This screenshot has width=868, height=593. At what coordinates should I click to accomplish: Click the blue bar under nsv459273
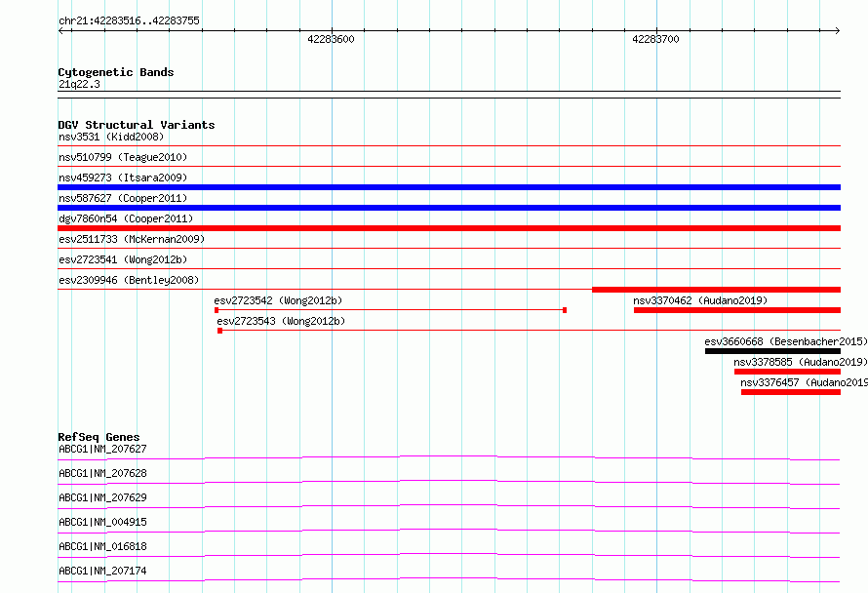click(x=449, y=187)
